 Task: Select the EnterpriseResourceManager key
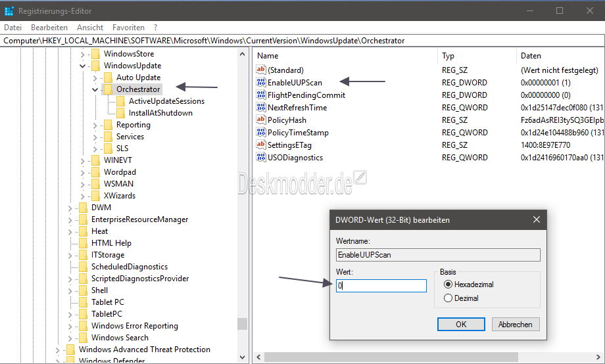(x=139, y=219)
